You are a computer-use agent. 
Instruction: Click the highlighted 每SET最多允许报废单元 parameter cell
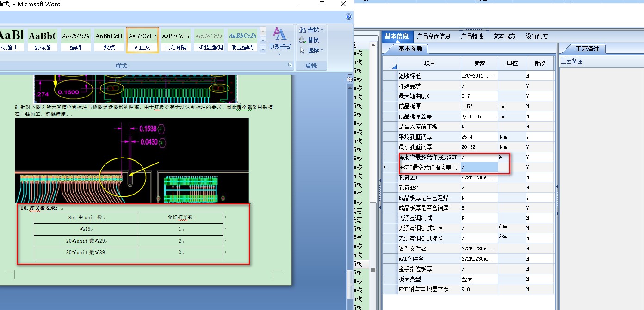tap(479, 167)
